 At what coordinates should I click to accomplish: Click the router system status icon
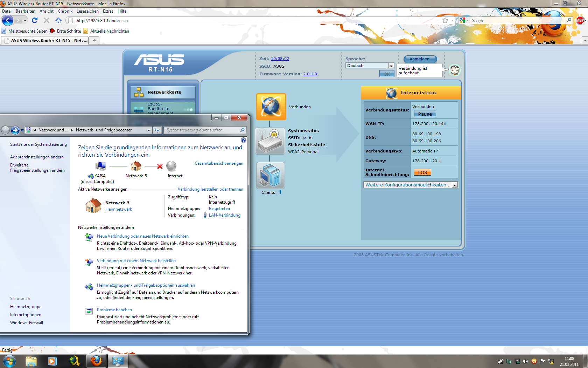click(x=270, y=141)
